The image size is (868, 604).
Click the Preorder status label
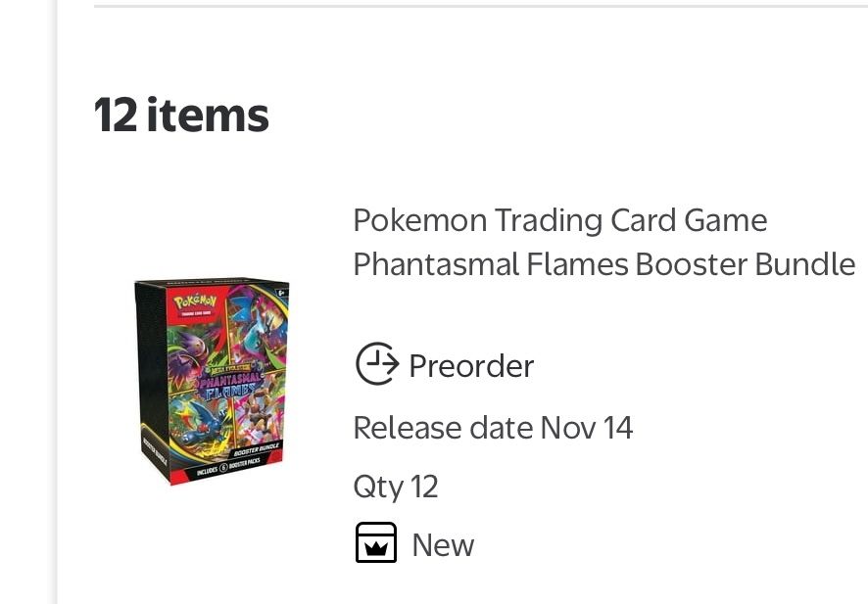[471, 365]
